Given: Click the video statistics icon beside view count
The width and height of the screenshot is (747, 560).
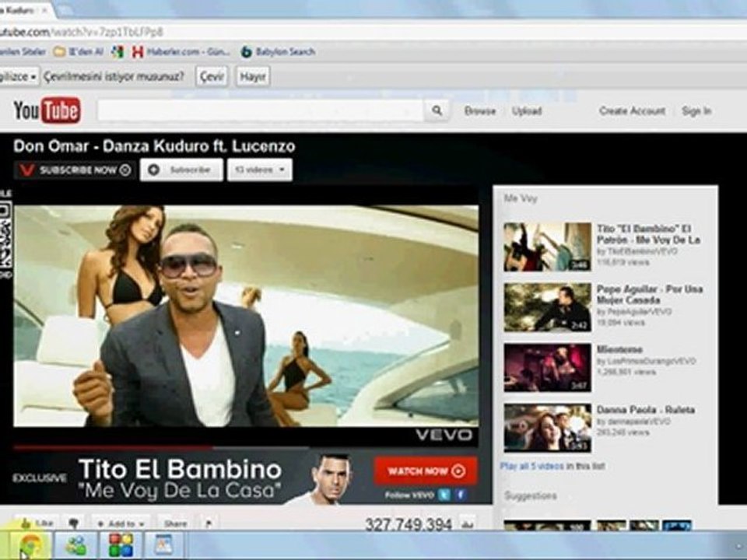Looking at the screenshot, I should coord(468,523).
